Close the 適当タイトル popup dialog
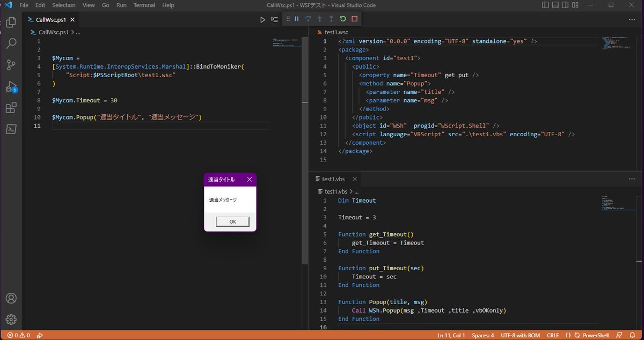The height and width of the screenshot is (340, 644). tap(250, 180)
